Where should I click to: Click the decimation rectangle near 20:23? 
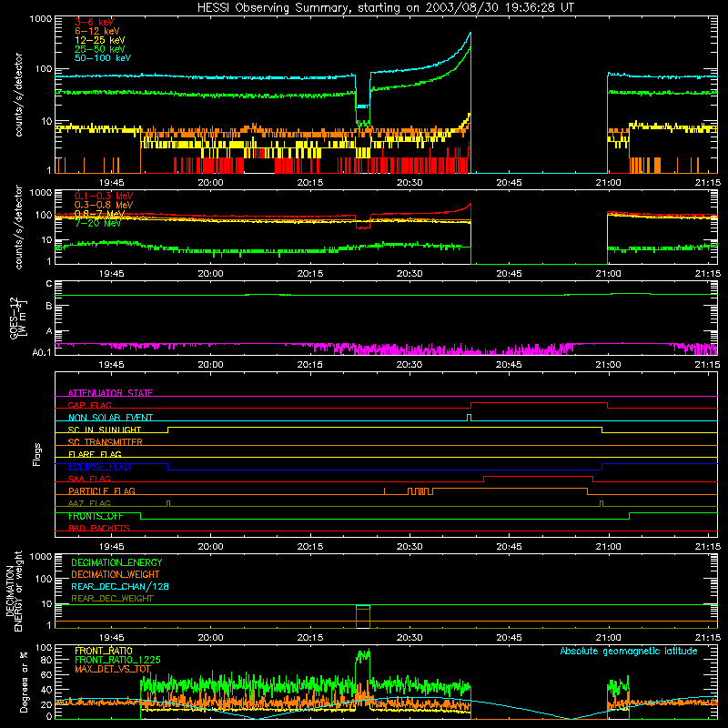pyautogui.click(x=363, y=617)
